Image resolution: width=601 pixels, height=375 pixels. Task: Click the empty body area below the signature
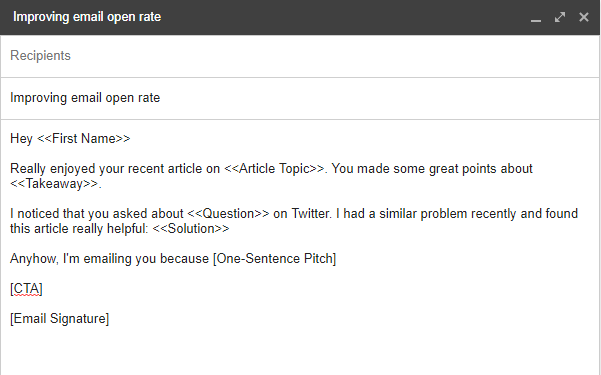pos(300,351)
